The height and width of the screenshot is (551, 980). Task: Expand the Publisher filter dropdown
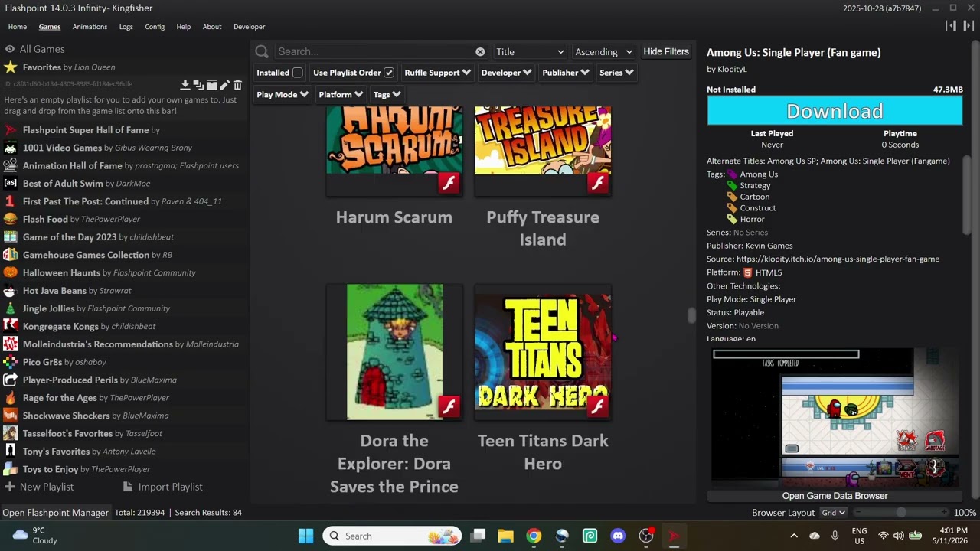coord(565,73)
